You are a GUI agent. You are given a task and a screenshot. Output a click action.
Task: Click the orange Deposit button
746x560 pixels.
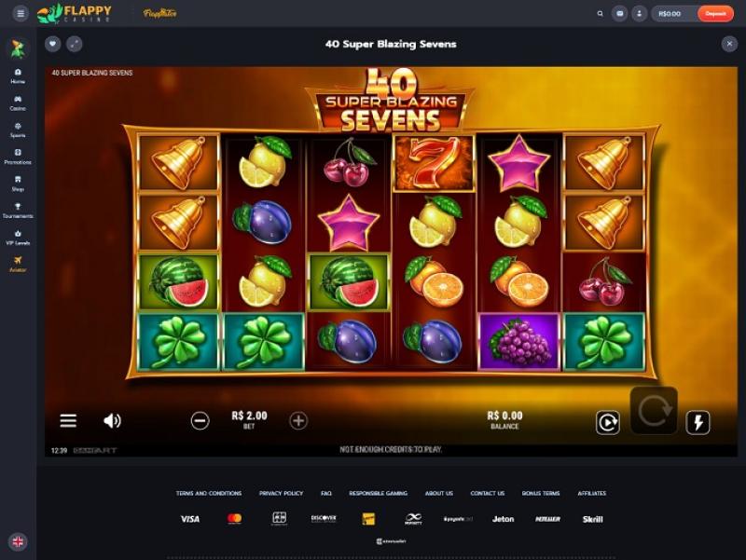tap(715, 14)
